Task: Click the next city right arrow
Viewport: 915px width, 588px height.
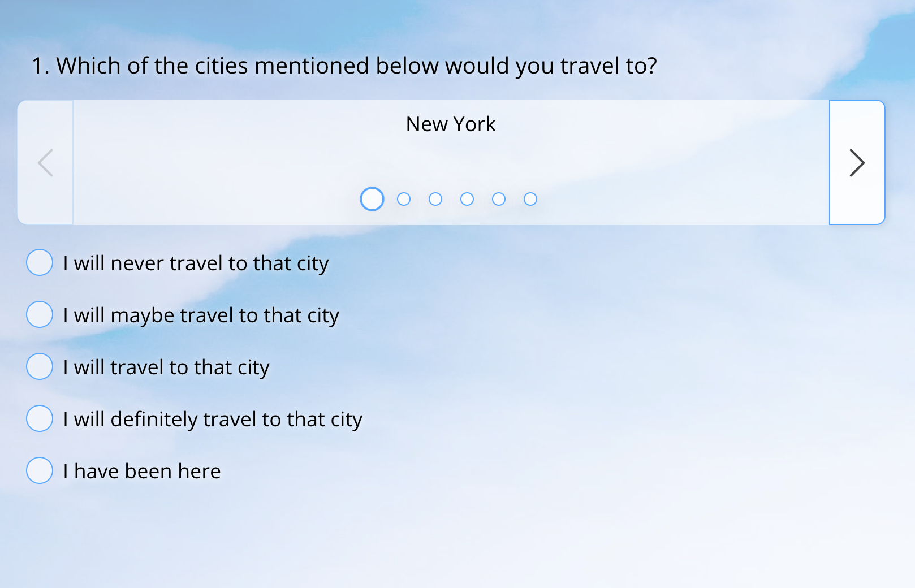Action: coord(857,163)
